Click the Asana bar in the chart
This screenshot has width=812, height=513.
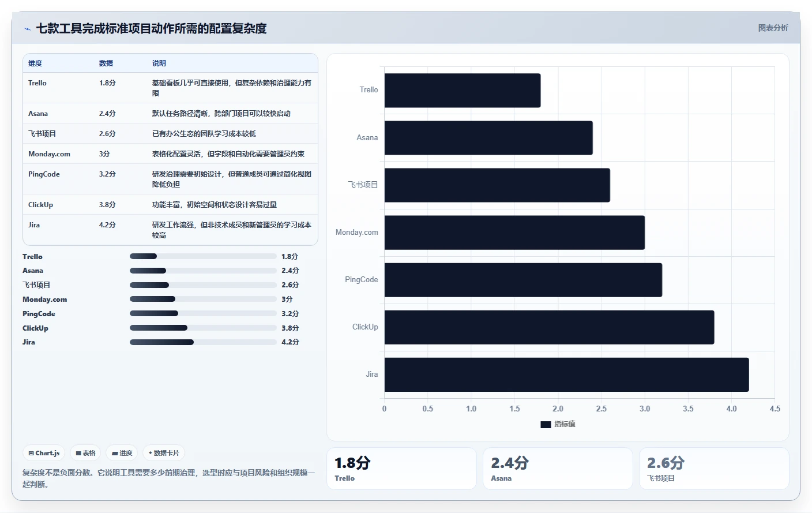point(488,138)
